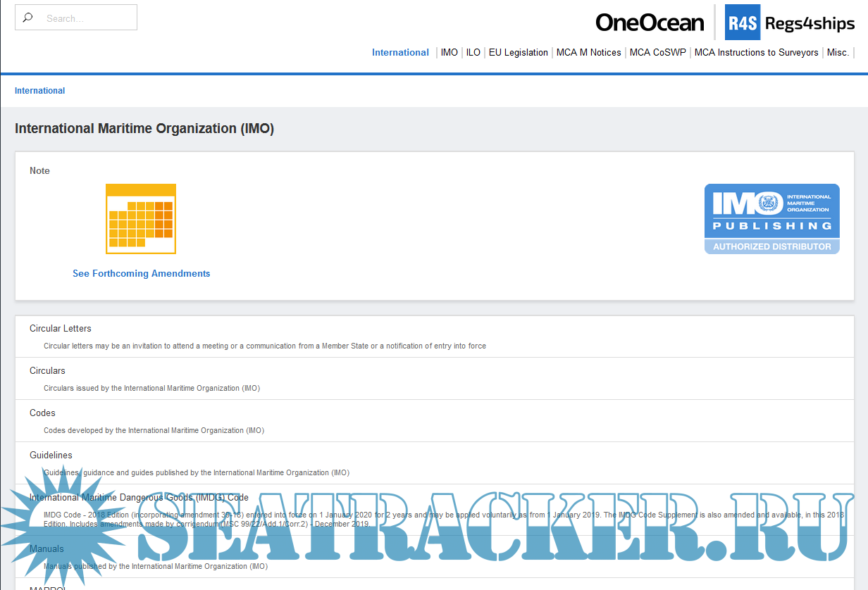
Task: Open See Forthcoming Amendments link
Action: coord(141,273)
